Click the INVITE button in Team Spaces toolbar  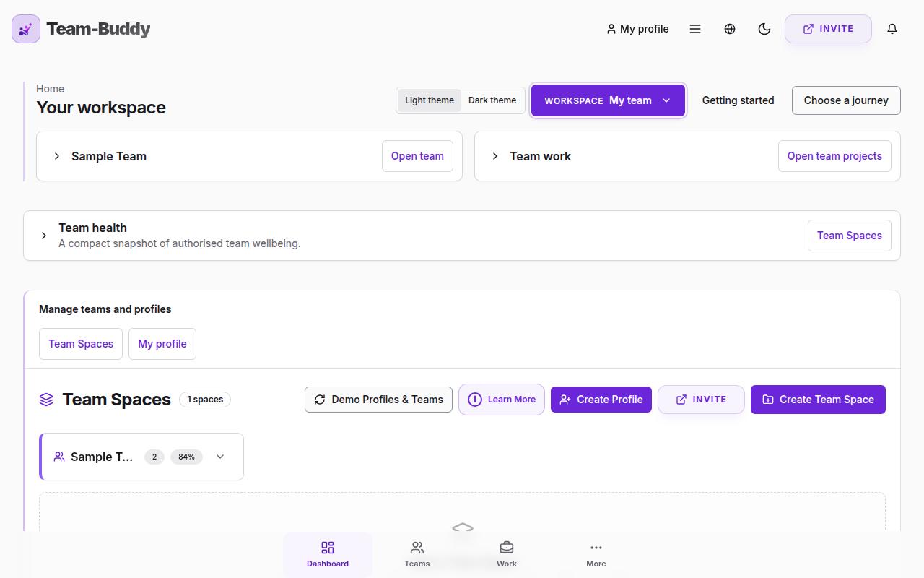[x=701, y=400]
